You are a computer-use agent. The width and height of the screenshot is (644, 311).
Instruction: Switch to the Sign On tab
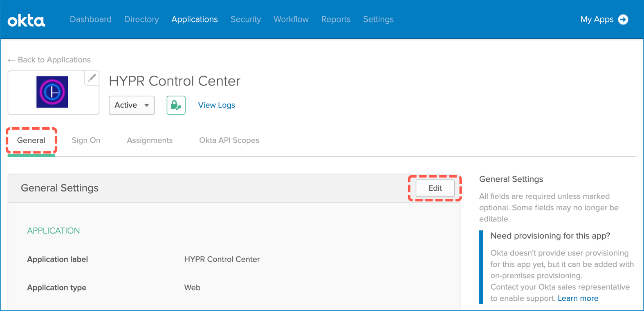click(x=86, y=140)
